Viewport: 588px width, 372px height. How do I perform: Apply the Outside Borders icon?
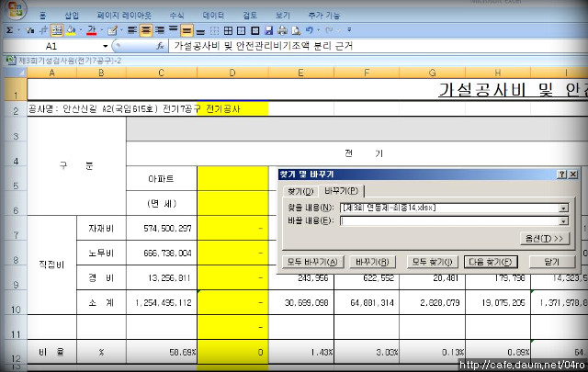242,30
